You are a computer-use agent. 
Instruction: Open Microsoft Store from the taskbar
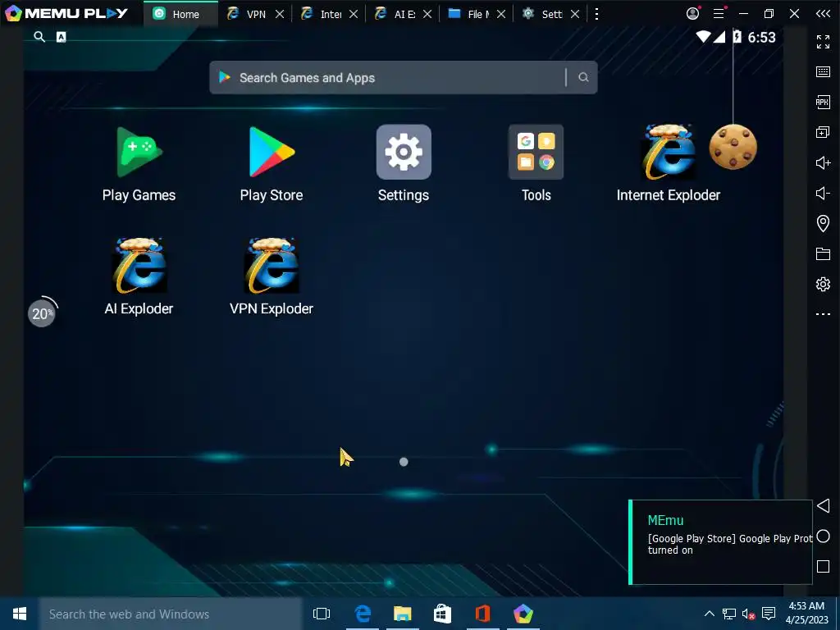(442, 614)
